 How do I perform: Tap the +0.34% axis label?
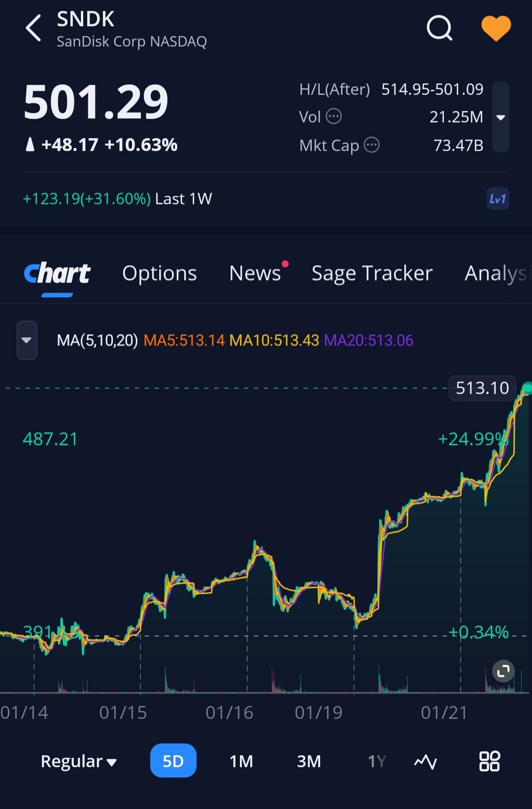[x=478, y=632]
